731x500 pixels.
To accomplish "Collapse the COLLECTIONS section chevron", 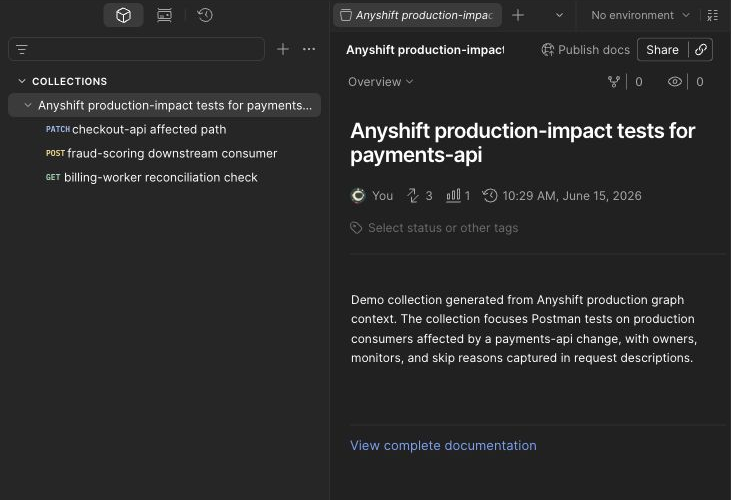I will [x=21, y=81].
